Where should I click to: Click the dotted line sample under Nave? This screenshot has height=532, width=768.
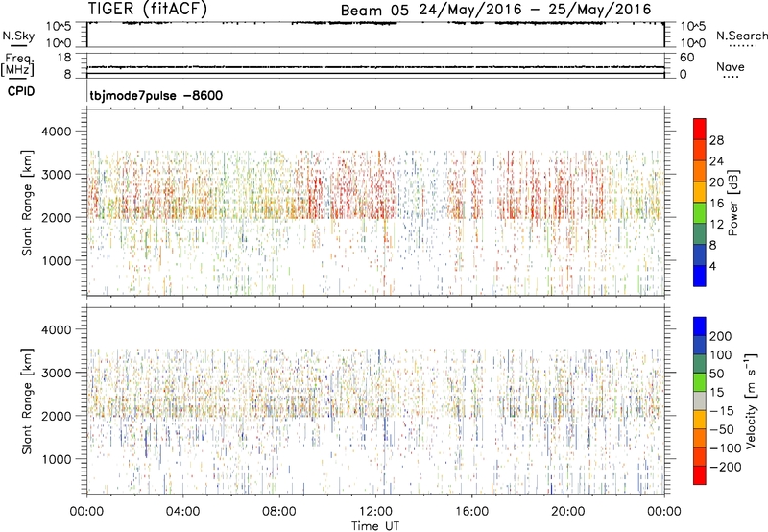(732, 78)
